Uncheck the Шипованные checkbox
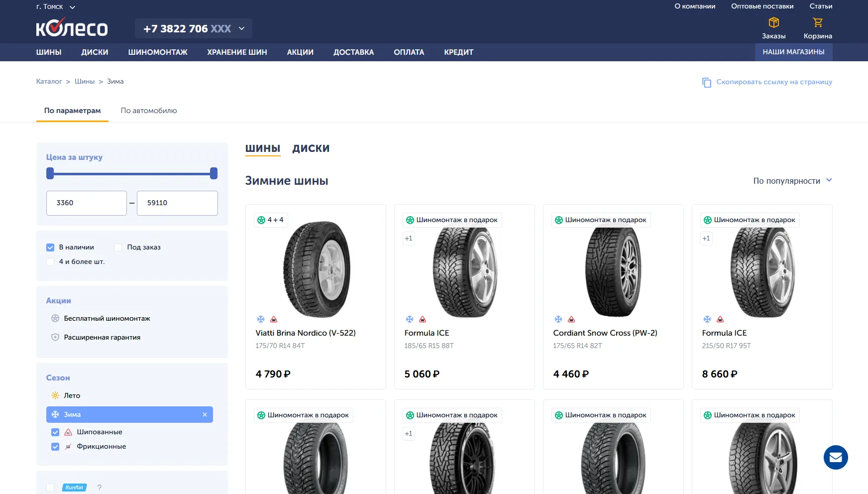This screenshot has width=868, height=494. (55, 432)
